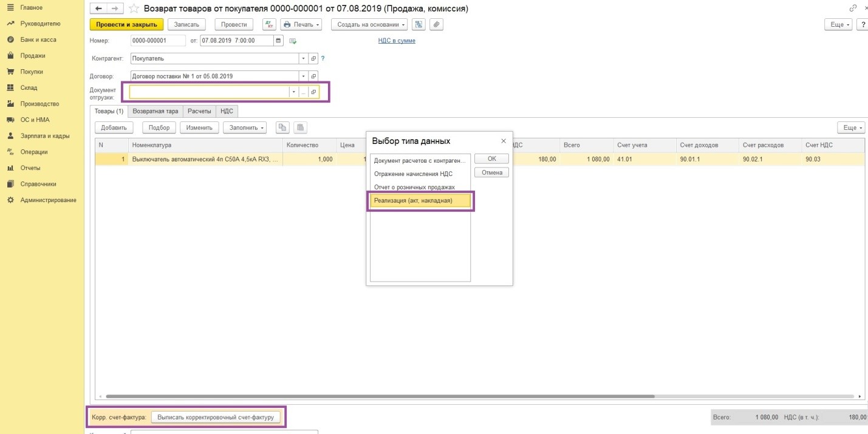This screenshot has height=434, width=868.
Task: Select Реализация (акт, накладная) in the list
Action: tap(420, 200)
